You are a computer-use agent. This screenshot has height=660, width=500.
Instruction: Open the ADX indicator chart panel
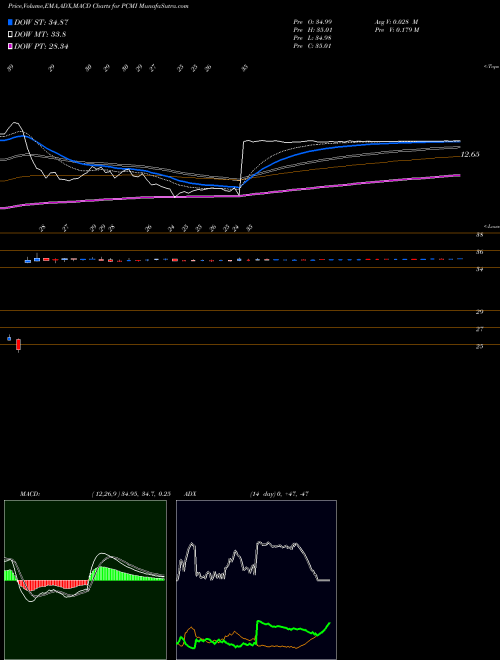256,580
